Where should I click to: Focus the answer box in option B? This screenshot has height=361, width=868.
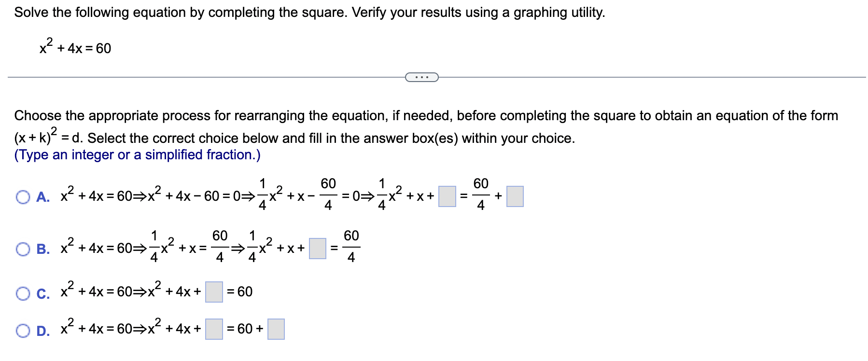click(x=318, y=249)
